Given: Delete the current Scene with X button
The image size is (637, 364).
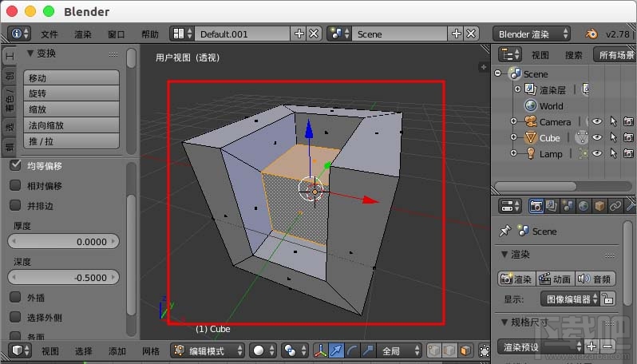Looking at the screenshot, I should click(471, 34).
